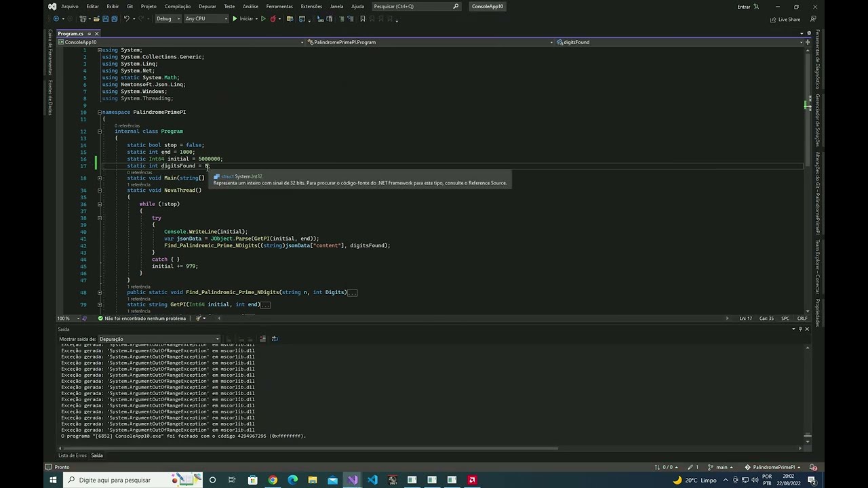Open the Any CPU platform dropdown

pos(206,19)
